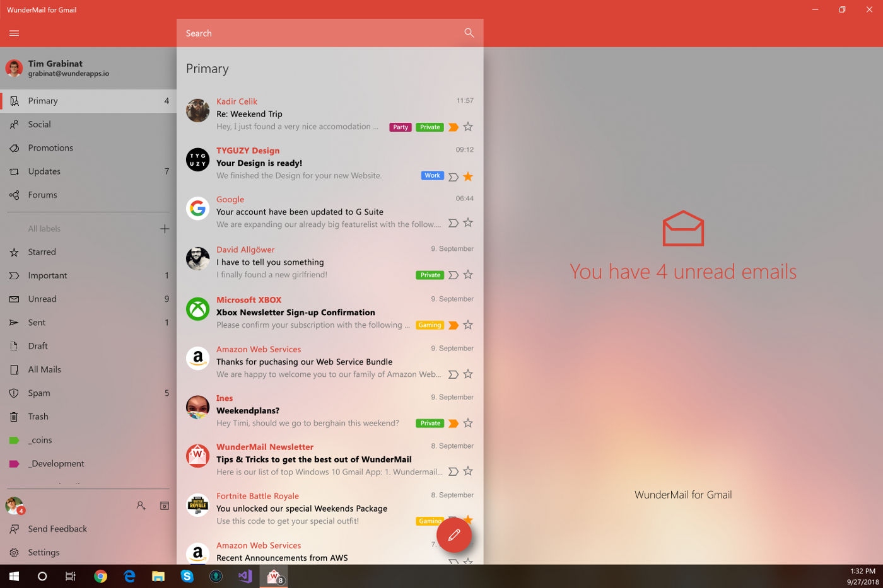The width and height of the screenshot is (883, 588).
Task: Mark TYGUZY Design email as important
Action: point(453,177)
